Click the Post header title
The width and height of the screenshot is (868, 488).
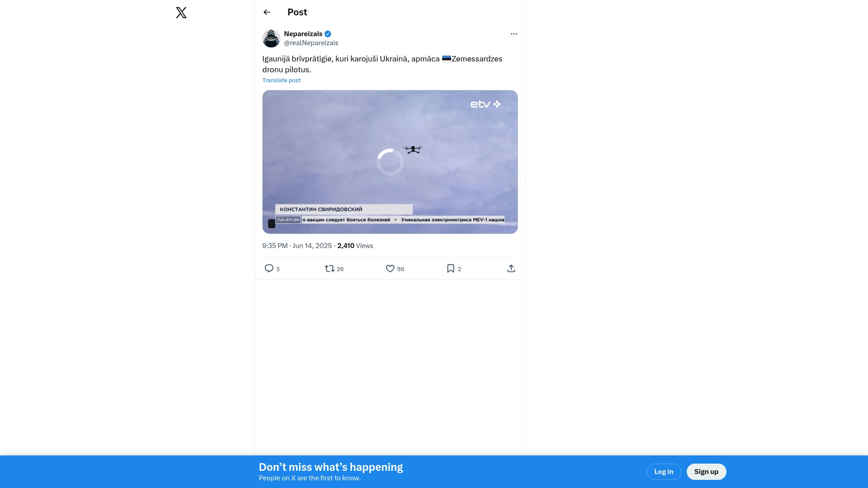coord(297,12)
